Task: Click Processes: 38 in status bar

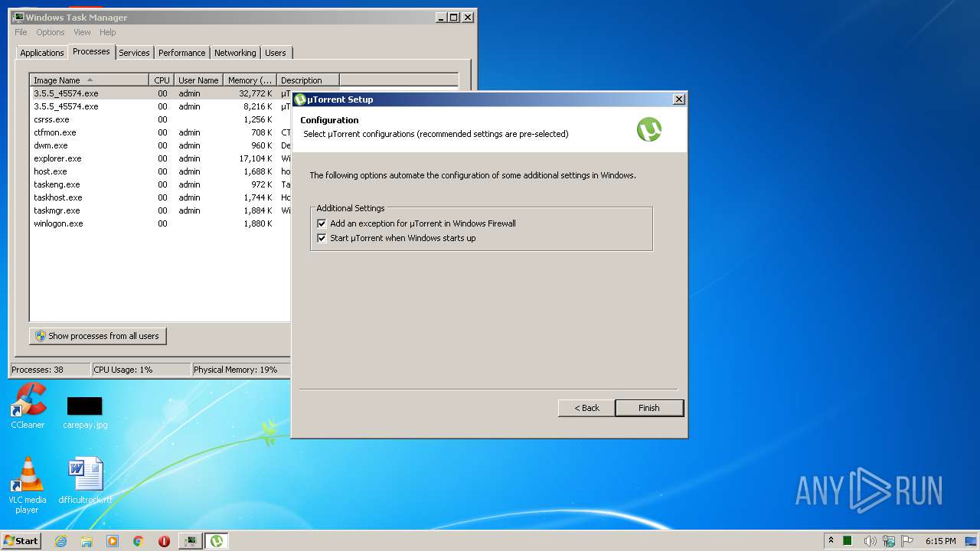Action: 50,370
